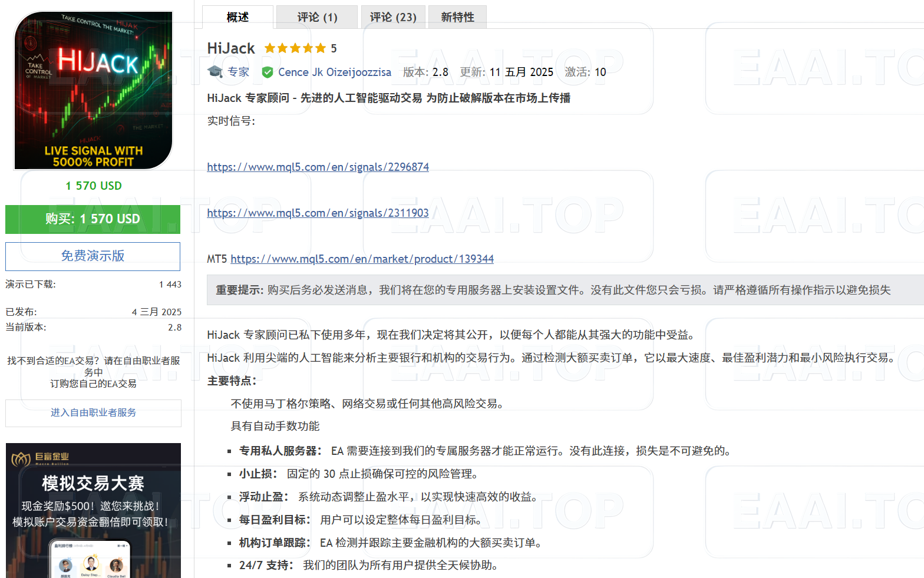Click the 小止损 bullet item
Image resolution: width=924 pixels, height=578 pixels.
[358, 474]
